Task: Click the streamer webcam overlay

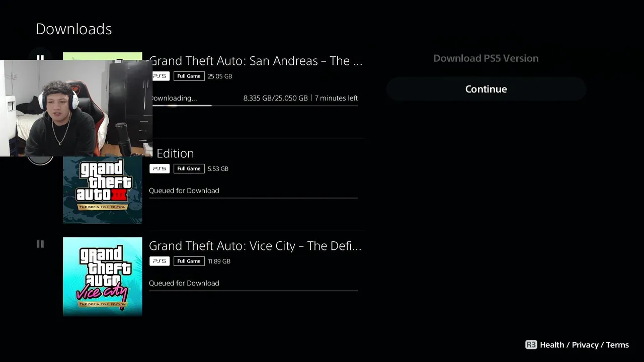Action: (x=76, y=109)
